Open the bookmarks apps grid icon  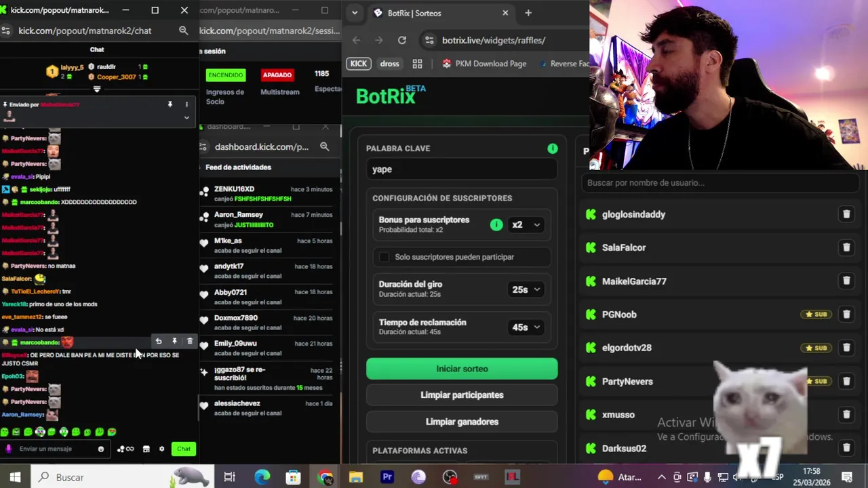point(417,64)
